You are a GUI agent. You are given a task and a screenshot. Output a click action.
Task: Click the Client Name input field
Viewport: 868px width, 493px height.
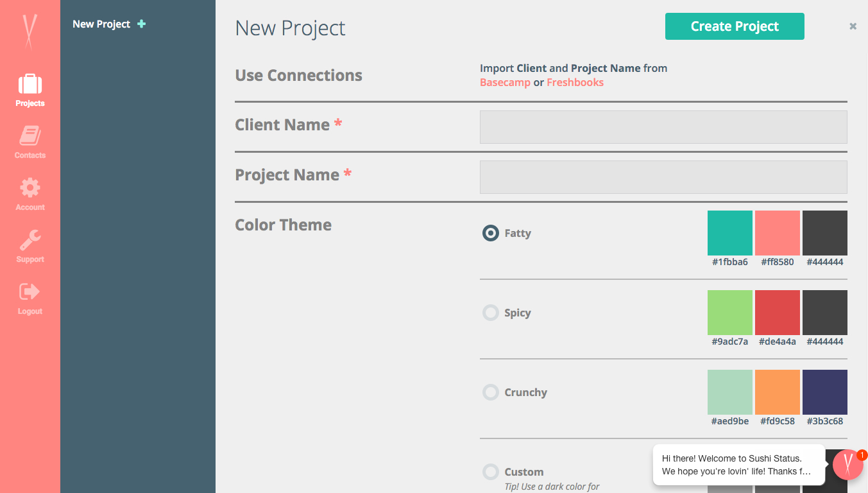point(663,126)
